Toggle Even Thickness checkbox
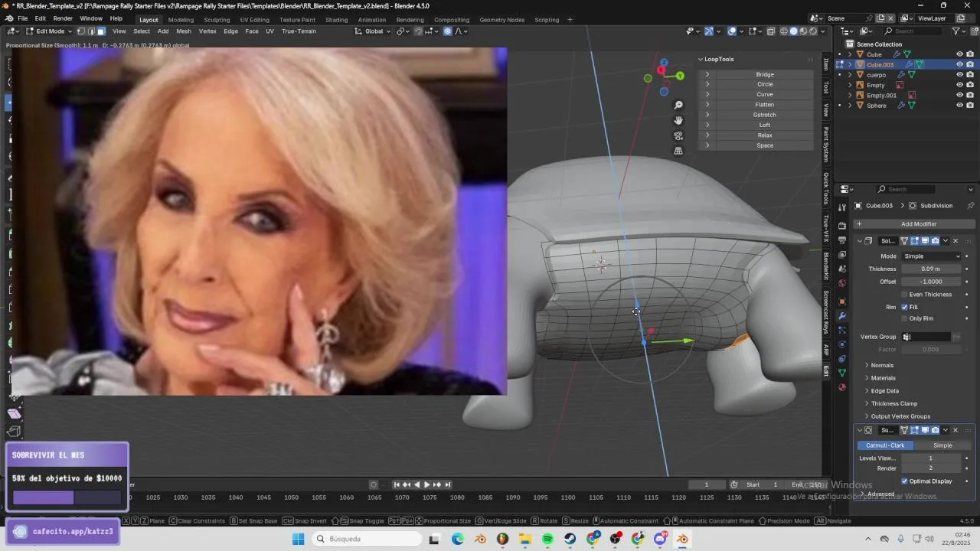 pos(905,295)
